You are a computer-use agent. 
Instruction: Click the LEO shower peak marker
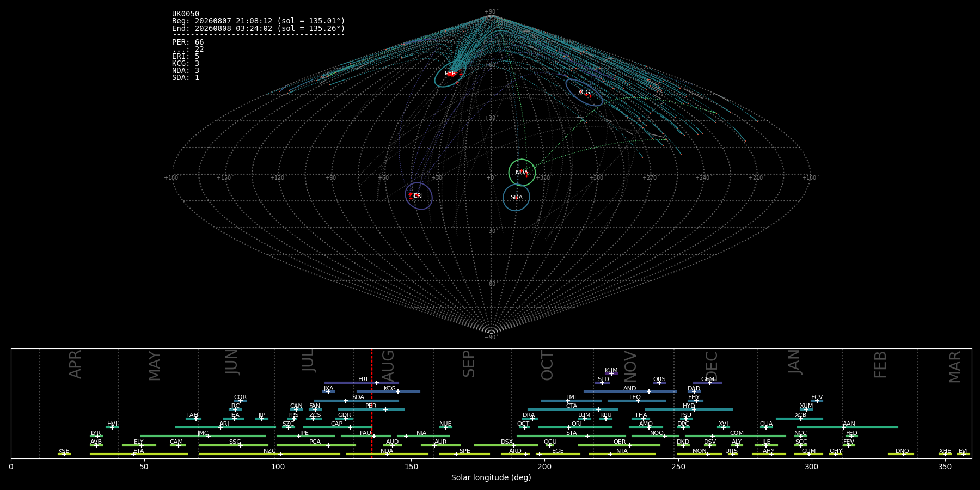pos(638,401)
